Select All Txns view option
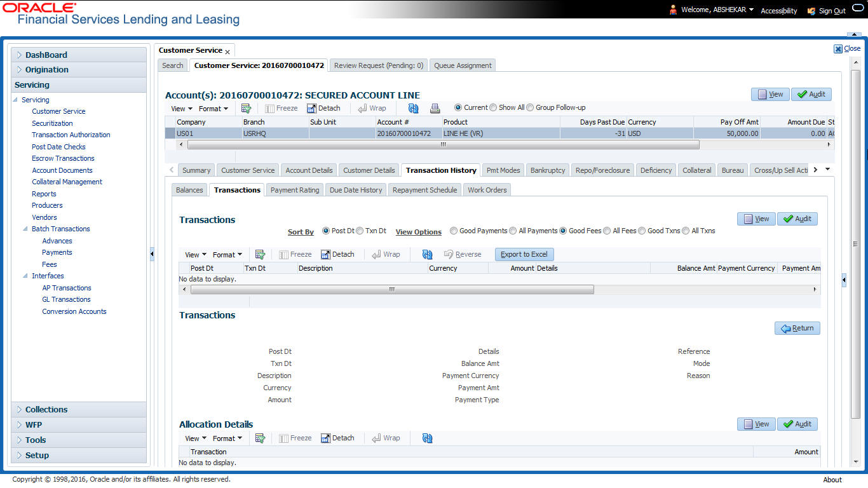868x488 pixels. pyautogui.click(x=686, y=231)
